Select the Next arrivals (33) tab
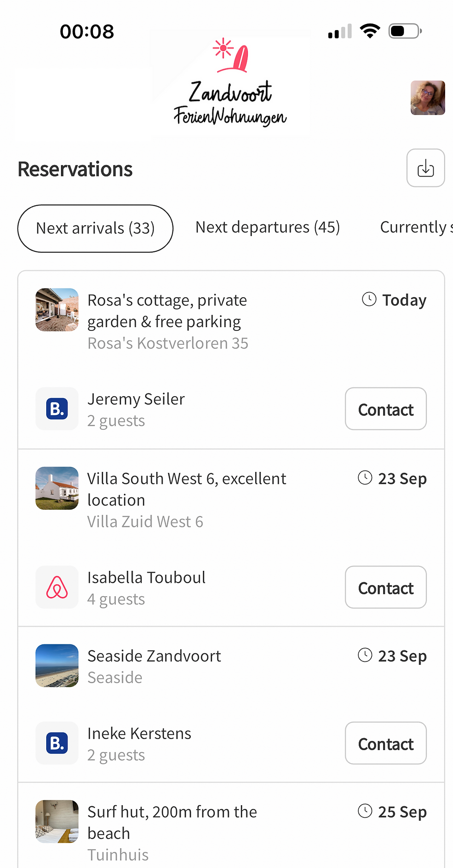Image resolution: width=453 pixels, height=868 pixels. click(95, 228)
